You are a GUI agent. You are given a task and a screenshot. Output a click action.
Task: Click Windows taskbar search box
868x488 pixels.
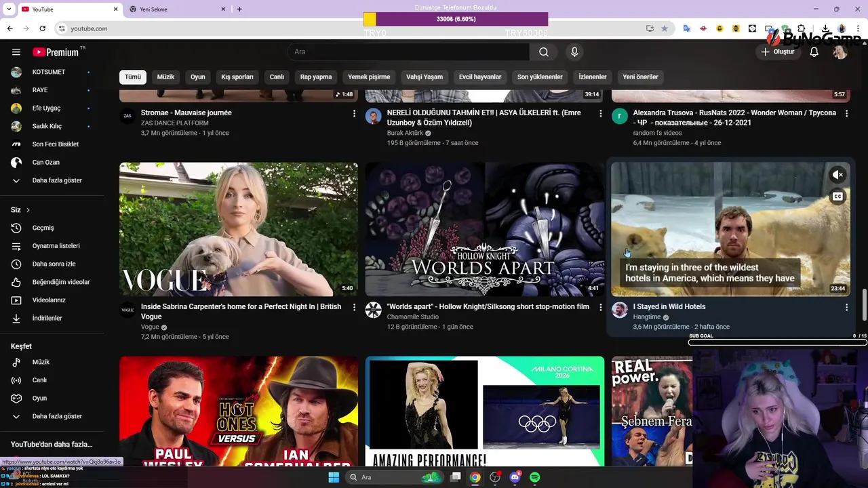pos(395,477)
